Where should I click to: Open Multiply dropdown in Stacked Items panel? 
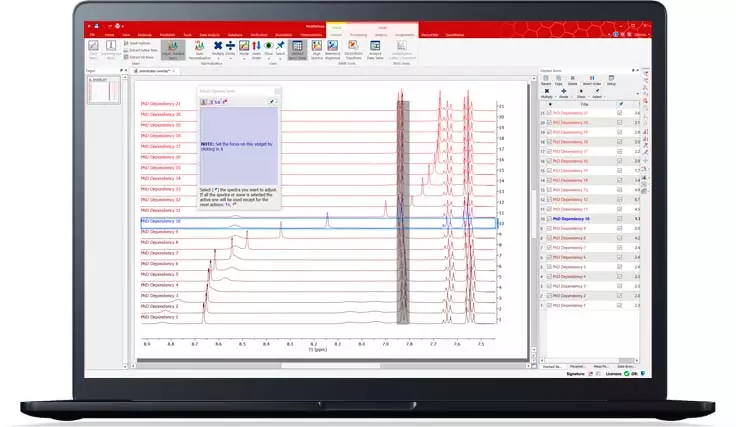click(555, 97)
